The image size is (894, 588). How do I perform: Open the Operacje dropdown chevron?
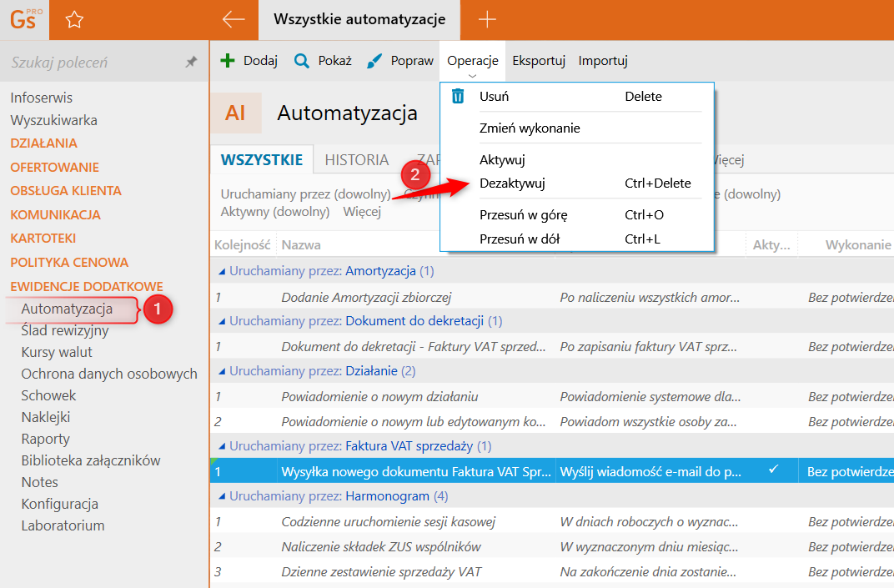coord(472,76)
